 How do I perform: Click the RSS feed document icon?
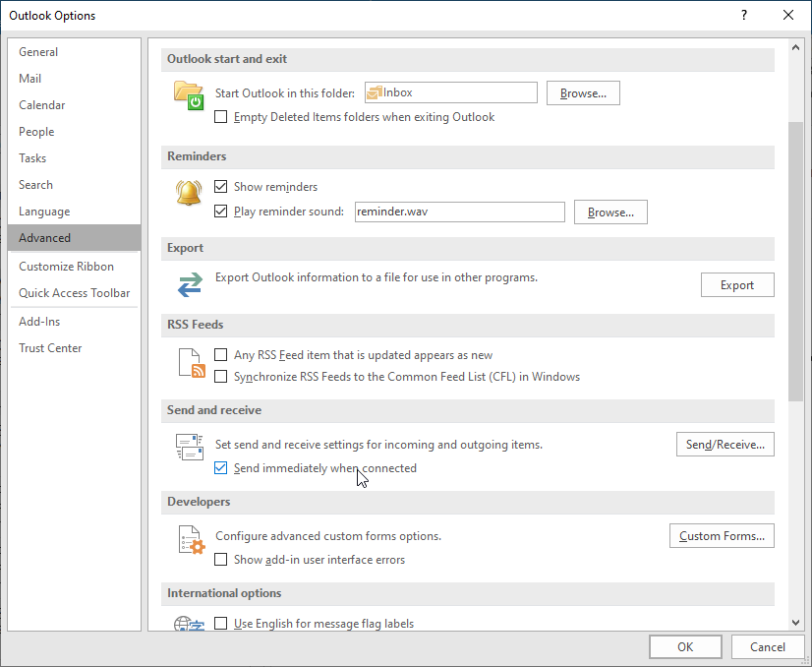point(192,363)
